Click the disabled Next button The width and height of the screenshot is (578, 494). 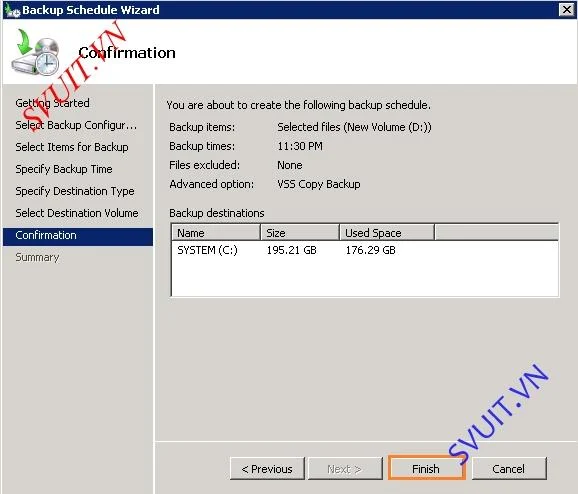pos(345,469)
